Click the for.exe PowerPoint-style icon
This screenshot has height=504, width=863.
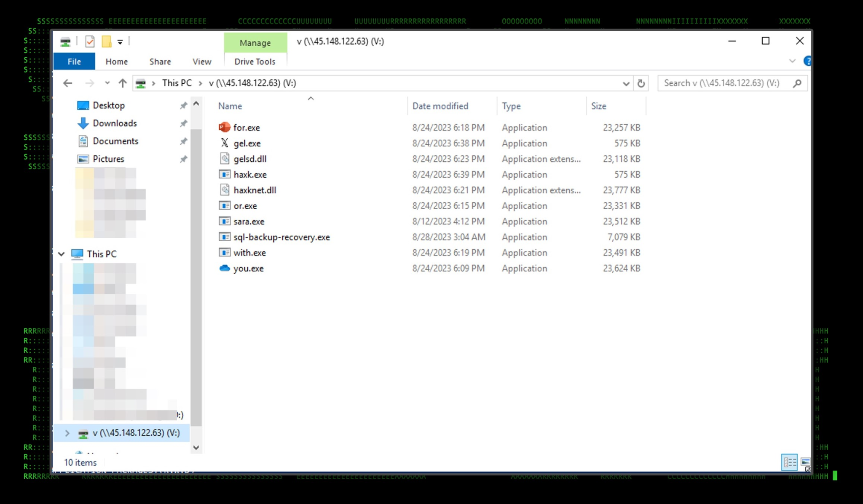[x=225, y=127]
